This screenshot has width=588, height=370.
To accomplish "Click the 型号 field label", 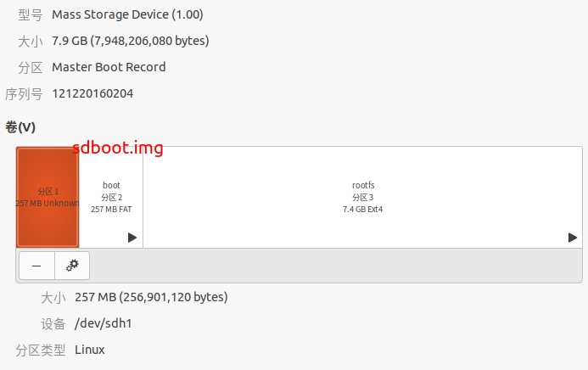I will point(30,14).
